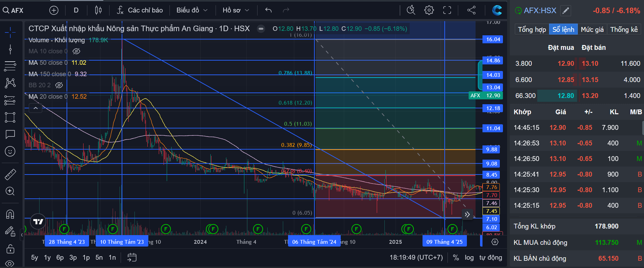Select the rectangle shapes tool
The image size is (644, 268).
click(10, 117)
